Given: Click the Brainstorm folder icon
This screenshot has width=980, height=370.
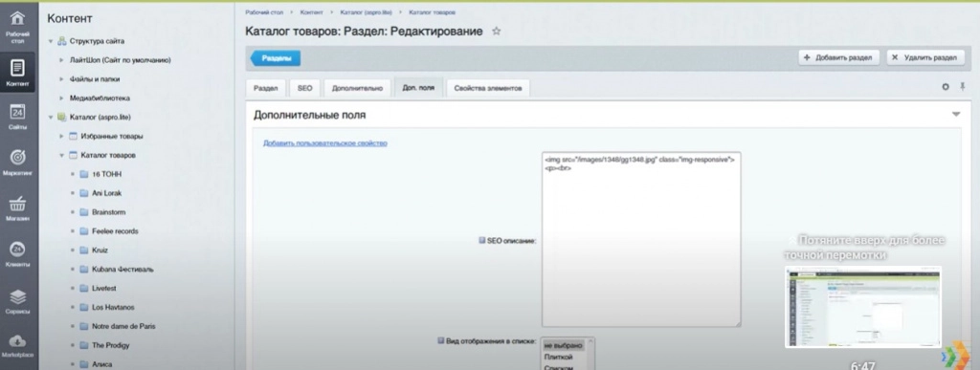Looking at the screenshot, I should pyautogui.click(x=84, y=212).
